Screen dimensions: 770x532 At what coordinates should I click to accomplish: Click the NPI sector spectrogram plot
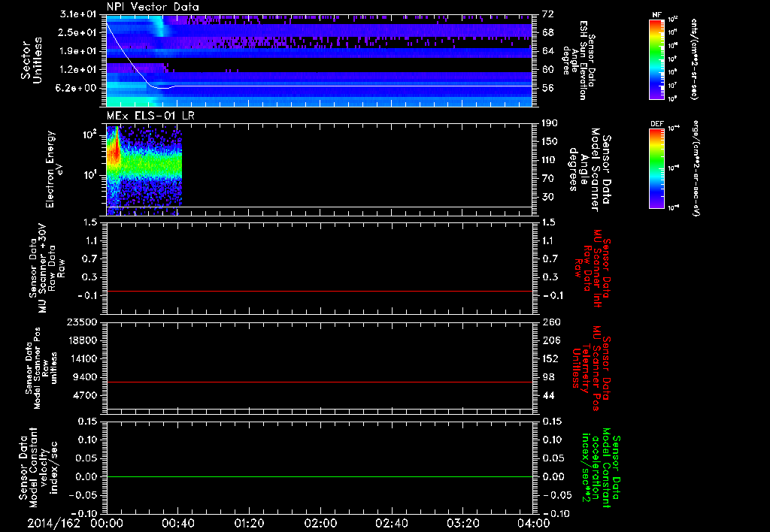pyautogui.click(x=319, y=61)
